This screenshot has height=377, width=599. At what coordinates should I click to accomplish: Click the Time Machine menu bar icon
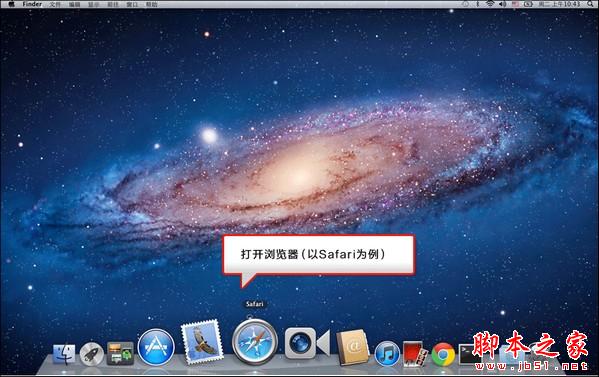point(465,4)
